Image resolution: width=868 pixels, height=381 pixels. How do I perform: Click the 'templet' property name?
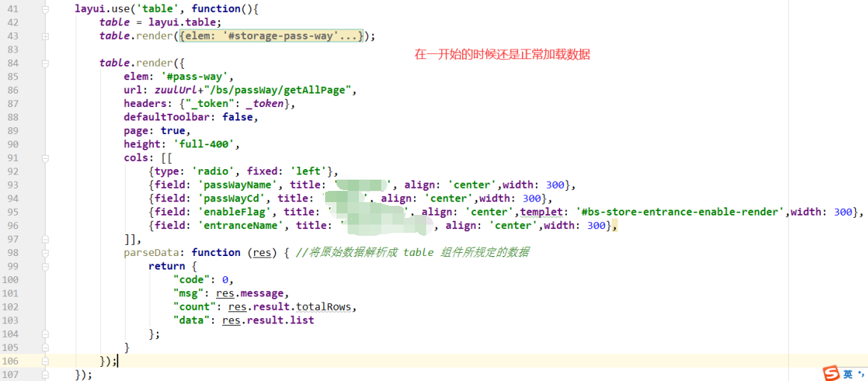[541, 212]
